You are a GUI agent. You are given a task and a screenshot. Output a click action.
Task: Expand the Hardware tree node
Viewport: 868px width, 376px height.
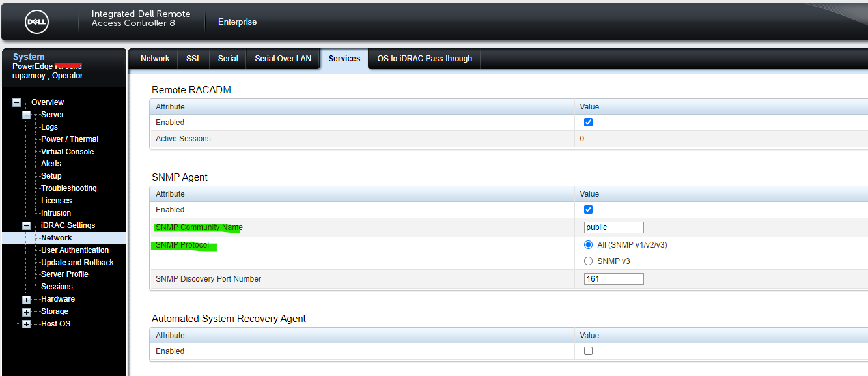click(26, 298)
